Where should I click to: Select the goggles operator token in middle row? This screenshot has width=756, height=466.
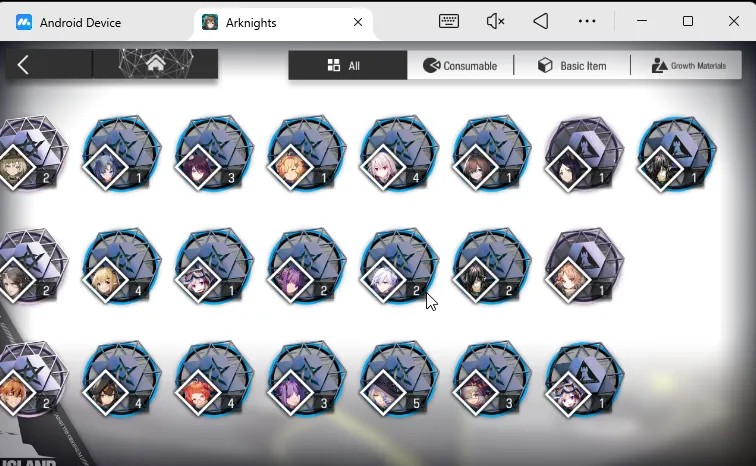pos(214,266)
